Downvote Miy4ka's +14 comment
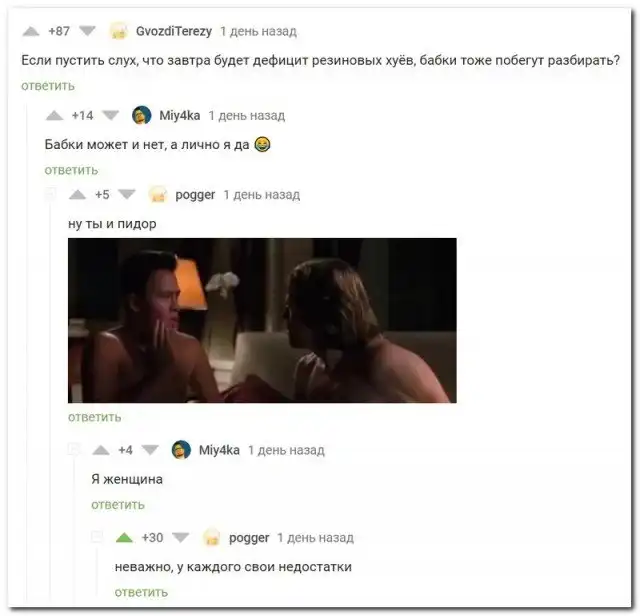 click(111, 116)
